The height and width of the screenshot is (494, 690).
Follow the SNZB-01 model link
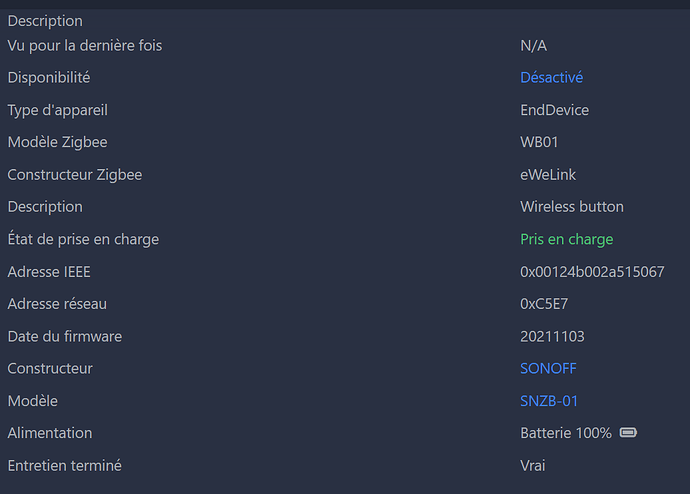[x=549, y=401]
